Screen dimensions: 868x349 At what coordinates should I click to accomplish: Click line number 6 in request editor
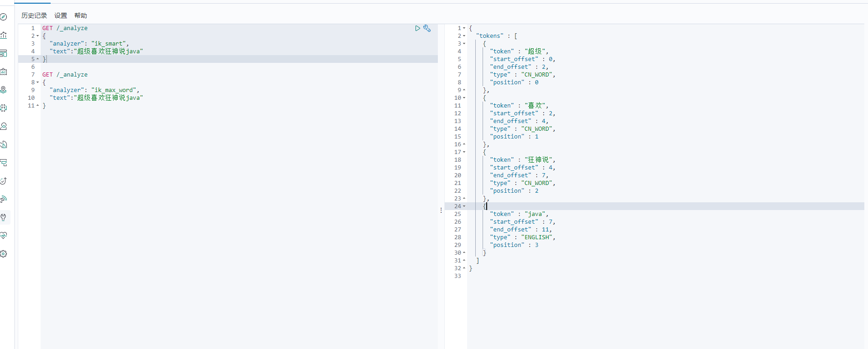pyautogui.click(x=33, y=67)
